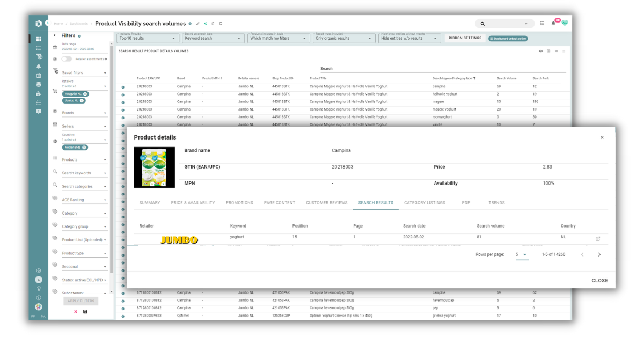The image size is (644, 337).
Task: Click the Ribbon Settings button
Action: coord(465,38)
